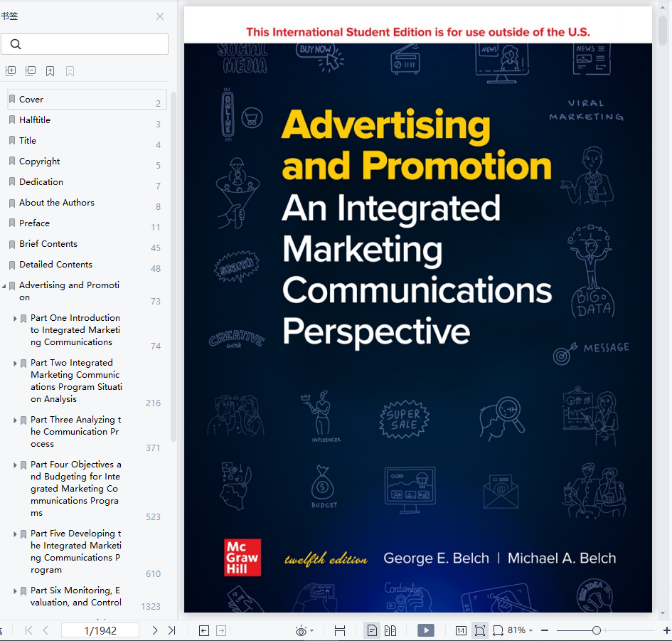This screenshot has height=641, width=672.
Task: Expand Part Five Developing the Program
Action: (15, 534)
